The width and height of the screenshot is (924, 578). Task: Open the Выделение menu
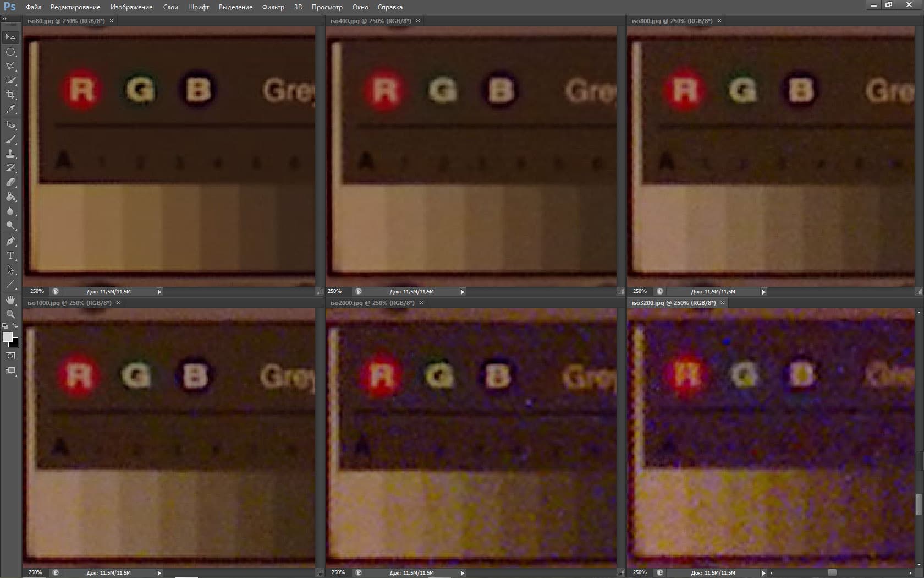[235, 7]
